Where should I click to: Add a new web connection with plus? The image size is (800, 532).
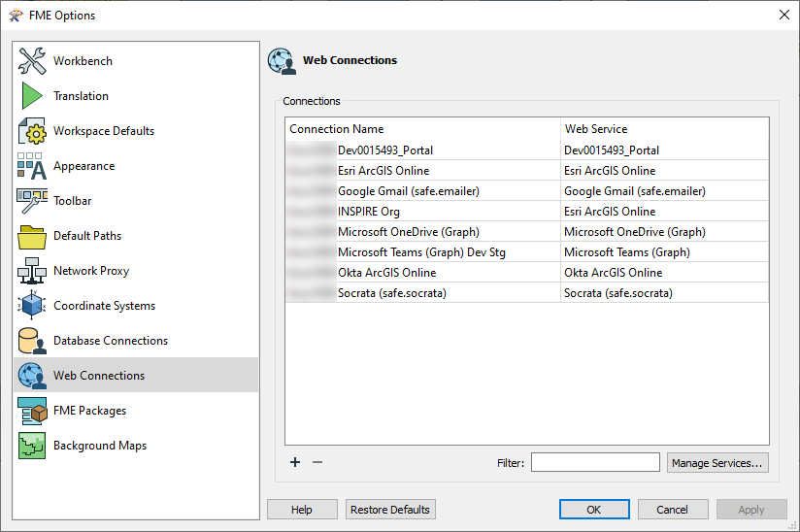(x=295, y=462)
